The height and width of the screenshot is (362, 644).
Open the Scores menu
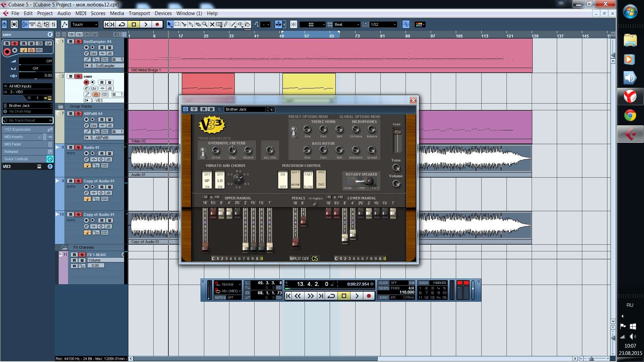pos(98,13)
